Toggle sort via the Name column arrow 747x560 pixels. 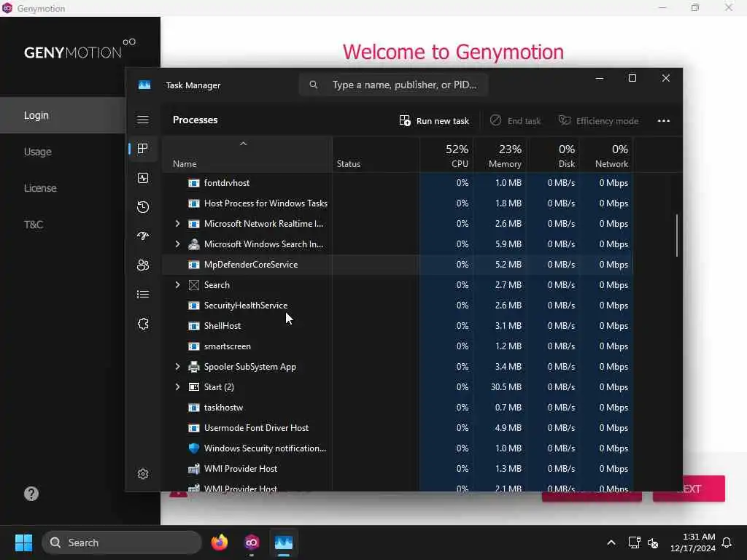pos(243,144)
